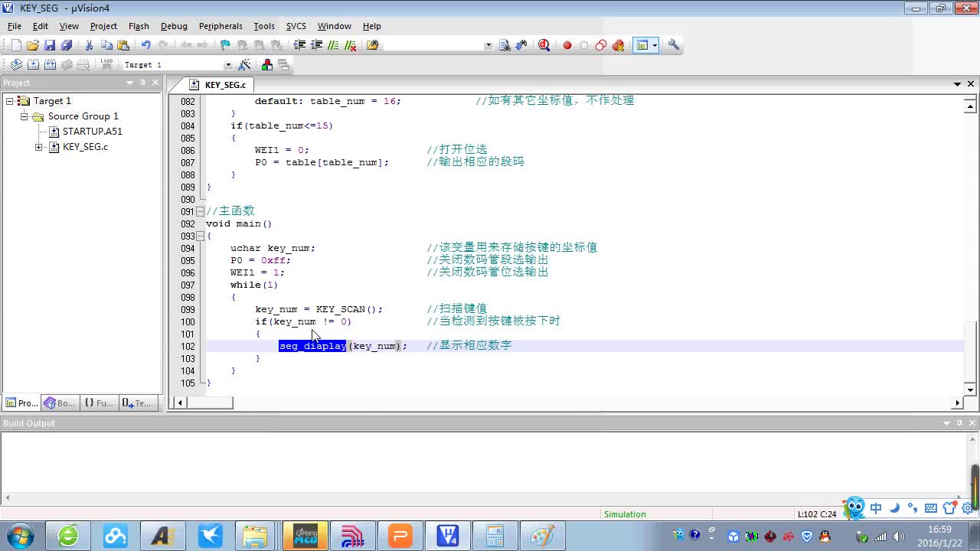The height and width of the screenshot is (551, 980).
Task: Switch to the Functions panel tab
Action: pyautogui.click(x=99, y=403)
